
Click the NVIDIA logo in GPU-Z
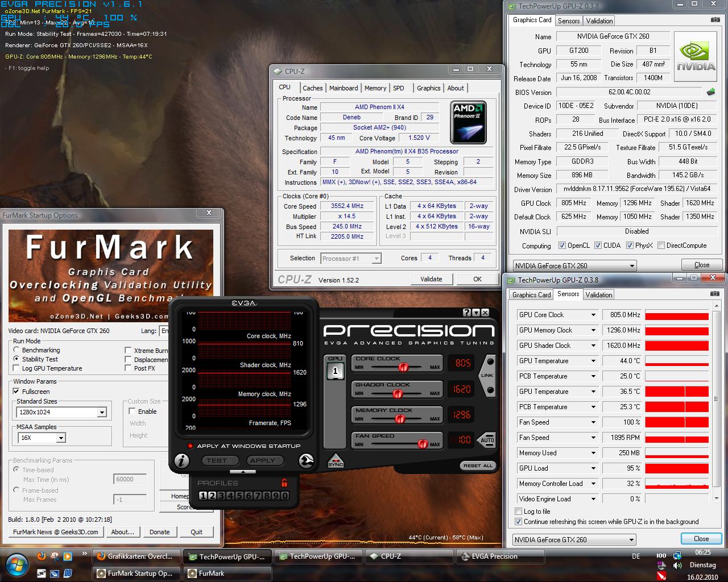click(696, 57)
